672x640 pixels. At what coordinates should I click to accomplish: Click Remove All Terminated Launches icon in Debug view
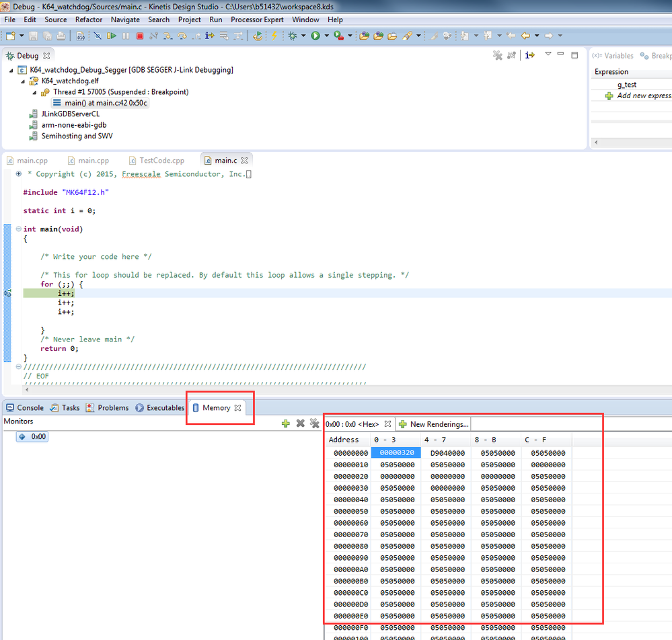498,55
